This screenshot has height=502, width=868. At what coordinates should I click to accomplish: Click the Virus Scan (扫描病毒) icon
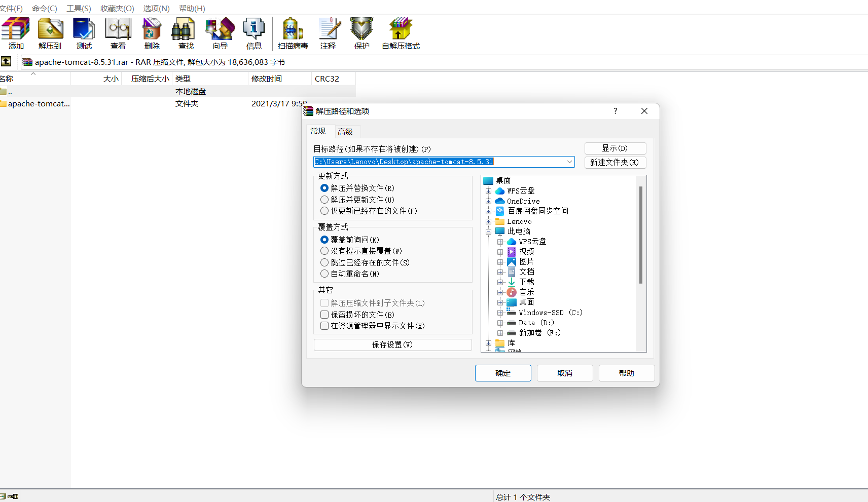[x=293, y=29]
